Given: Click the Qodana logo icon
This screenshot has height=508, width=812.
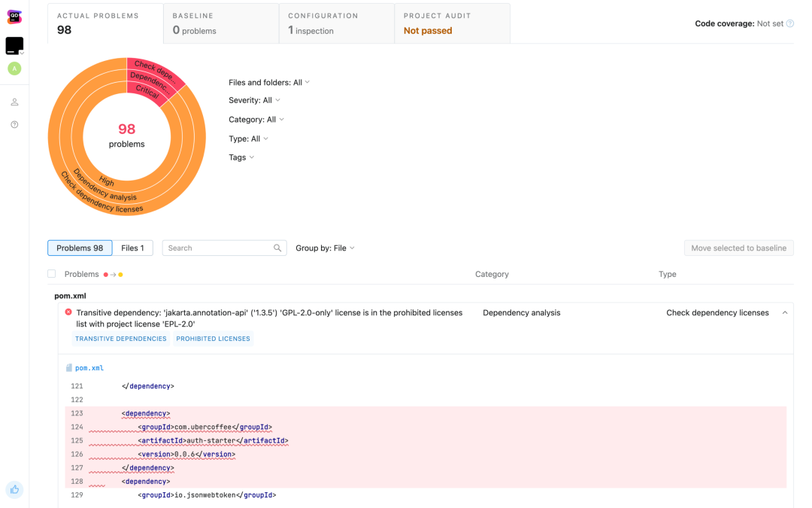Looking at the screenshot, I should 14,17.
